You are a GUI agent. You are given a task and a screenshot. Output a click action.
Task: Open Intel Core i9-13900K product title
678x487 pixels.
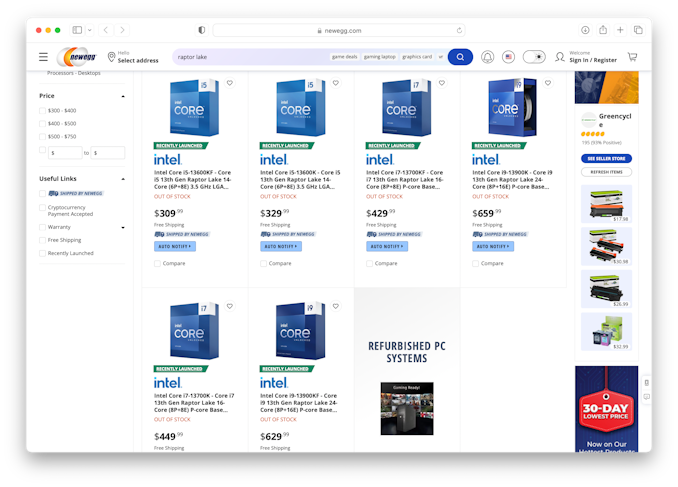point(512,179)
